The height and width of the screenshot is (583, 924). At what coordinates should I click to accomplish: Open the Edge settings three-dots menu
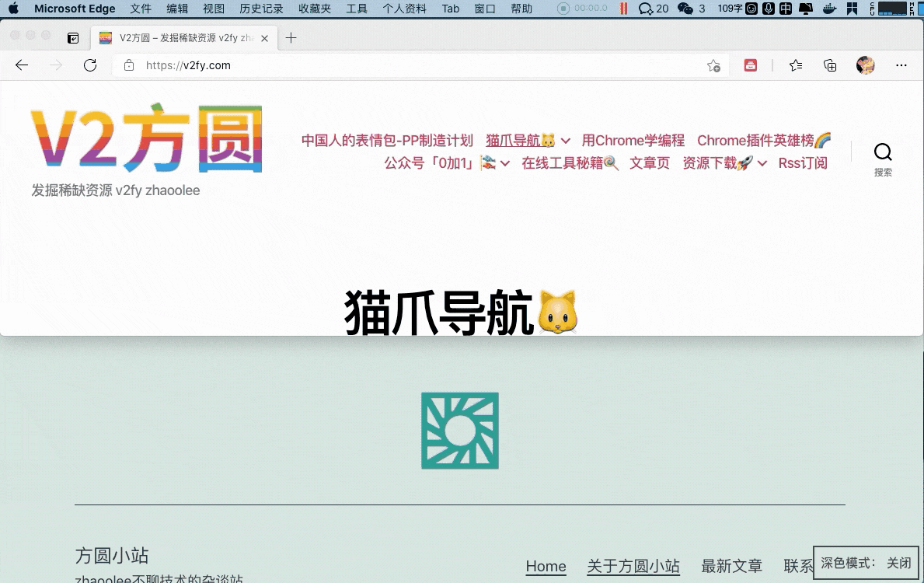tap(901, 65)
